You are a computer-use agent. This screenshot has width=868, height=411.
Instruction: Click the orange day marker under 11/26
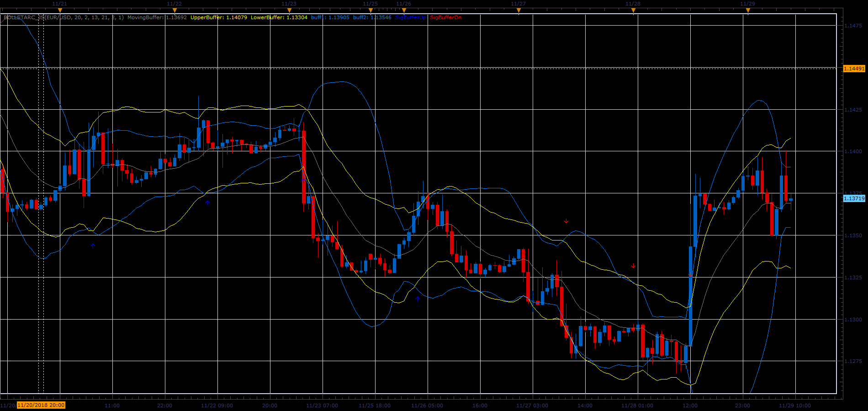[404, 11]
